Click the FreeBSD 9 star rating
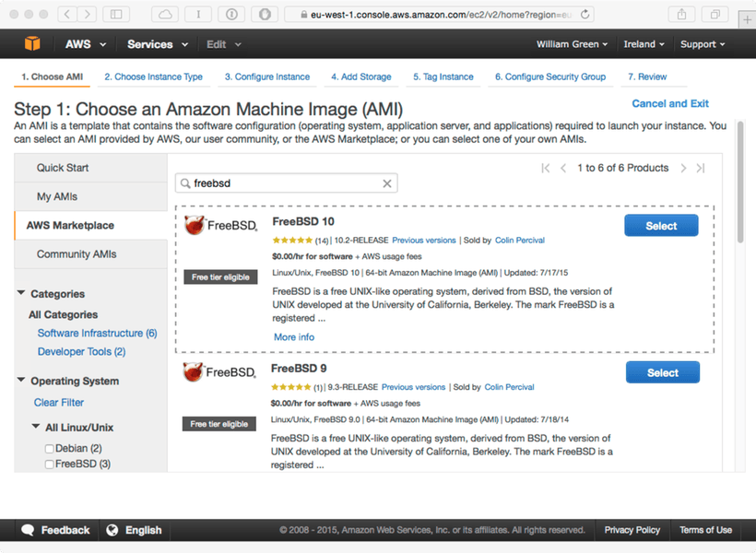The height and width of the screenshot is (553, 756). click(x=290, y=387)
